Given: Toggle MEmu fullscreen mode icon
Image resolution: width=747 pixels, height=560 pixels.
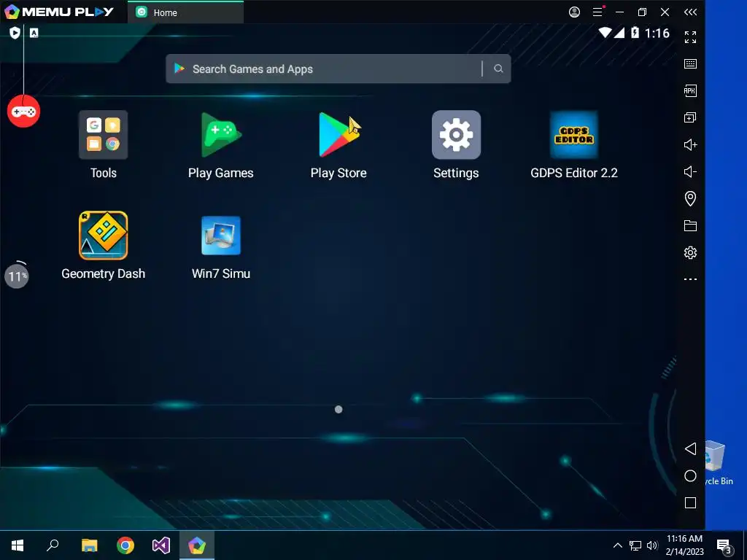Looking at the screenshot, I should coord(690,37).
